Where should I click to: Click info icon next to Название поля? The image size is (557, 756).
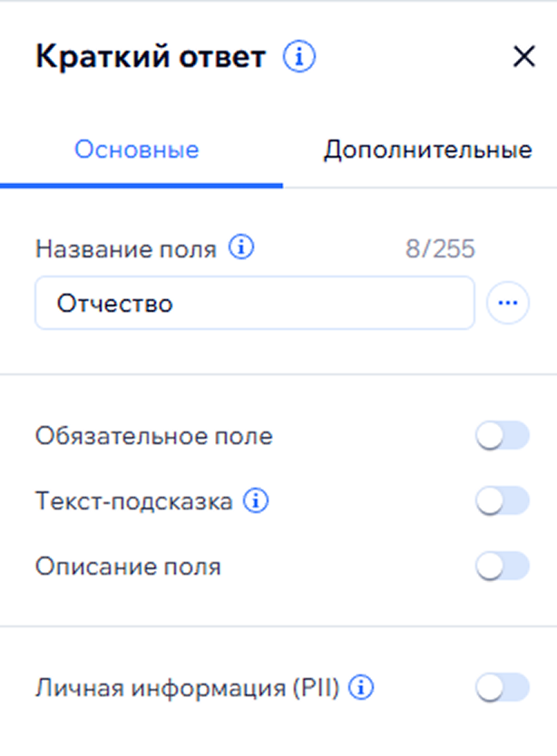(240, 248)
